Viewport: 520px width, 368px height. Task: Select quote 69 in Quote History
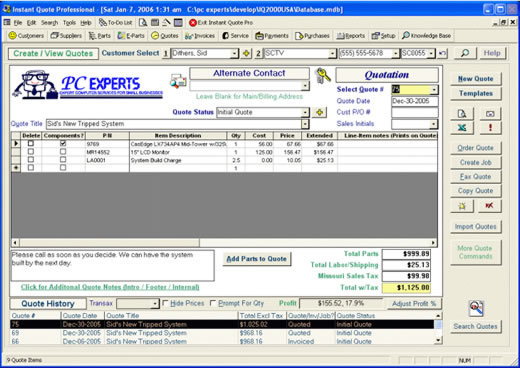pos(222,333)
